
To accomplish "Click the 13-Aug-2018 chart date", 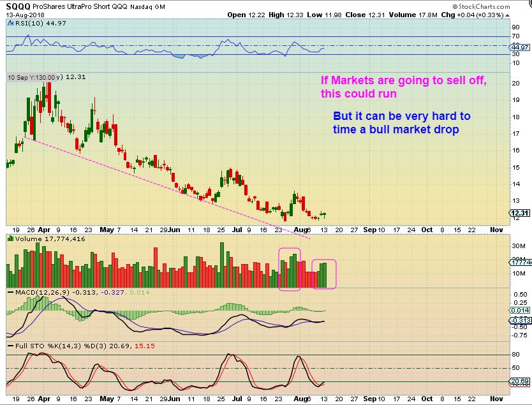I will point(25,15).
